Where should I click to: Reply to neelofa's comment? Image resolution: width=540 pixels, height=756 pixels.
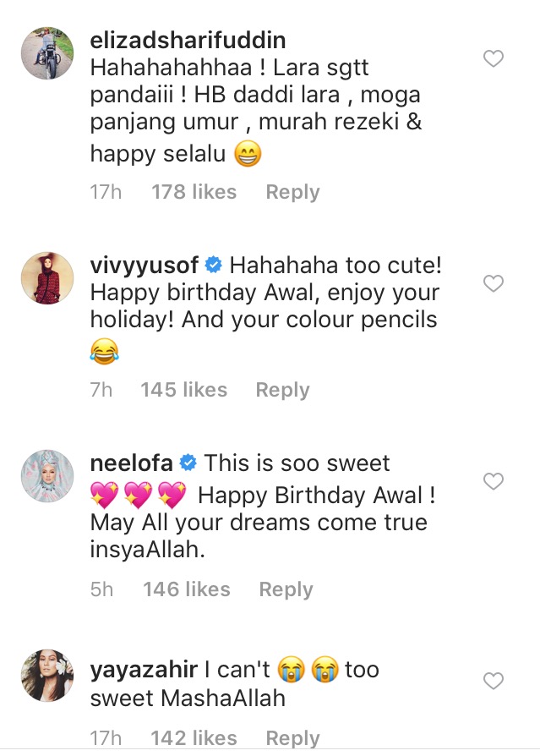(286, 589)
